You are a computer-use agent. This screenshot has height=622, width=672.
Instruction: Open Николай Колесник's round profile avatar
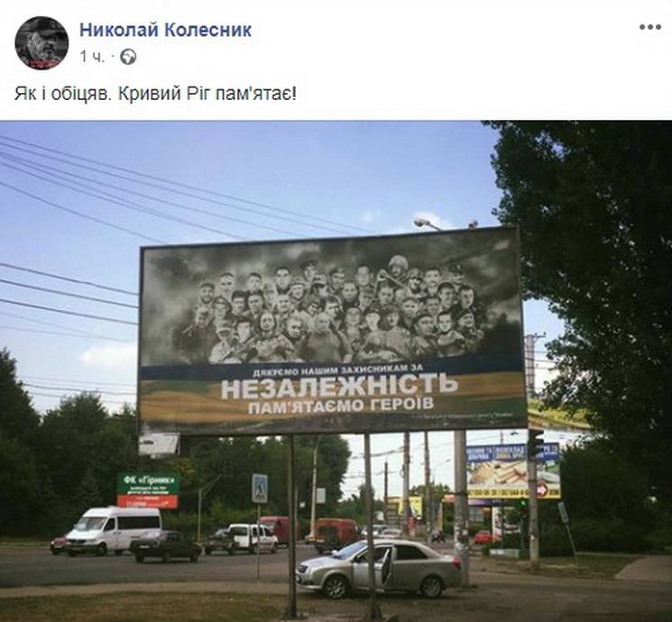coord(41,43)
